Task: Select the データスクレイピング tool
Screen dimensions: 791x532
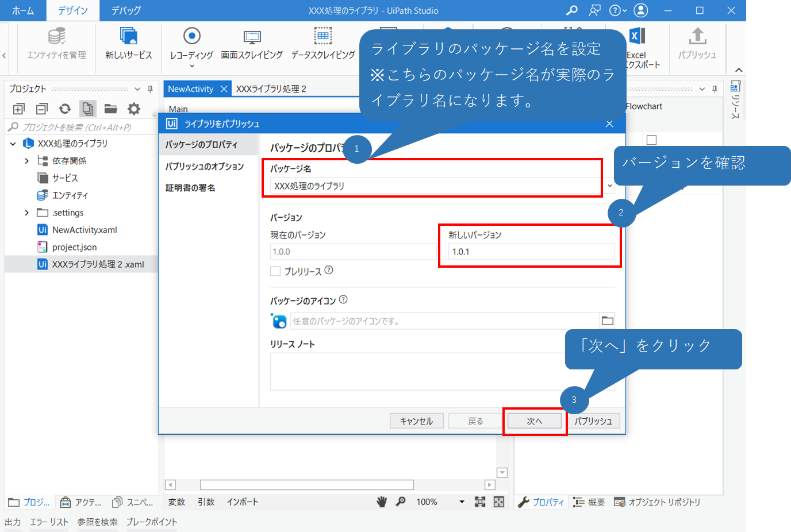Action: coord(323,44)
